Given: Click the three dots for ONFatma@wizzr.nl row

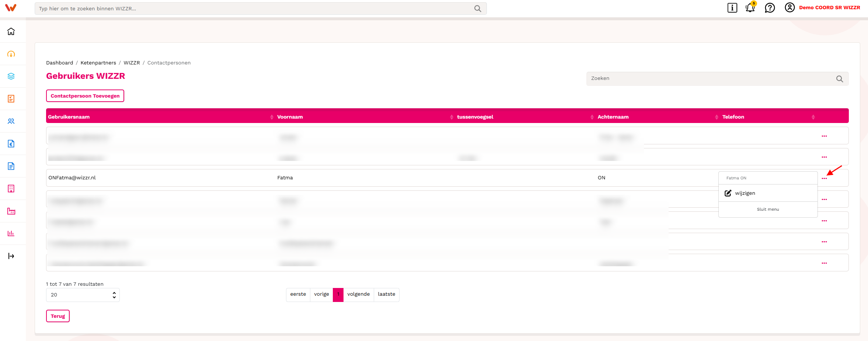Looking at the screenshot, I should point(824,179).
